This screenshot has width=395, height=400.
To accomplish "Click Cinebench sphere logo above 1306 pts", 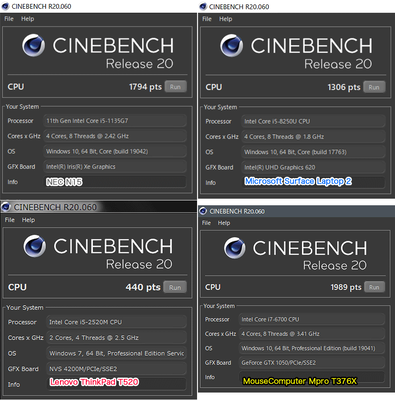I will pyautogui.click(x=231, y=46).
